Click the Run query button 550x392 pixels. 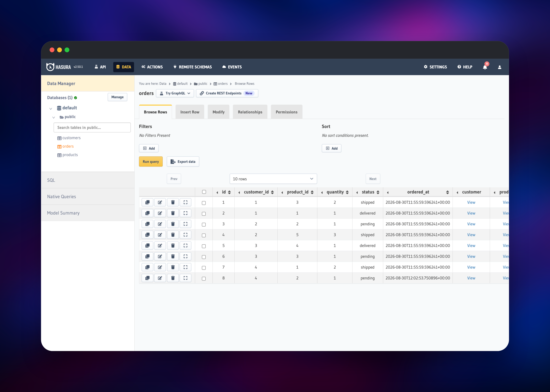pos(151,161)
